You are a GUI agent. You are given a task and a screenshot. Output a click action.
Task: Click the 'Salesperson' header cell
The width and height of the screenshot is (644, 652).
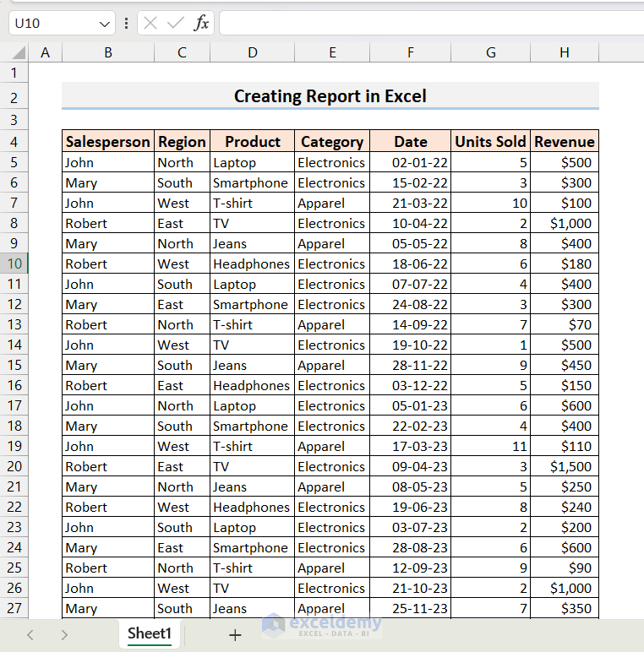(108, 141)
